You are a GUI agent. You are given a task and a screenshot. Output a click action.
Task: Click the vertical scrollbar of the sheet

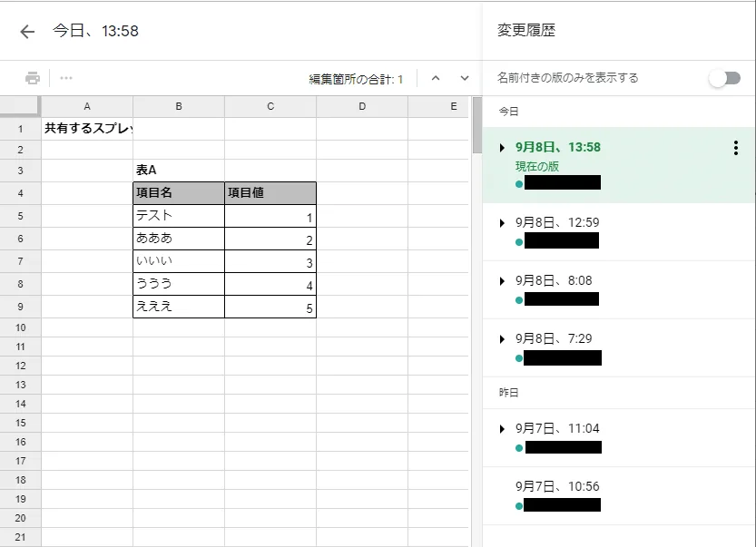476,125
